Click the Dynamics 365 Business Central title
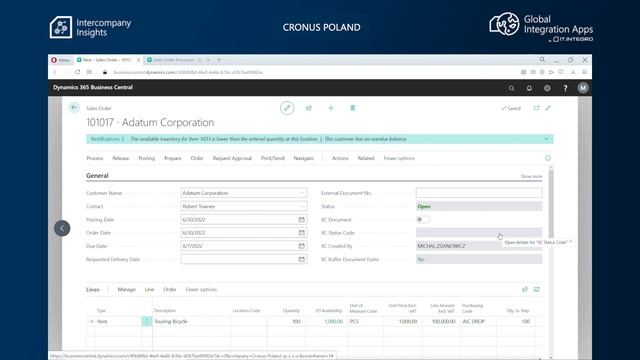The image size is (640, 360). (x=93, y=87)
